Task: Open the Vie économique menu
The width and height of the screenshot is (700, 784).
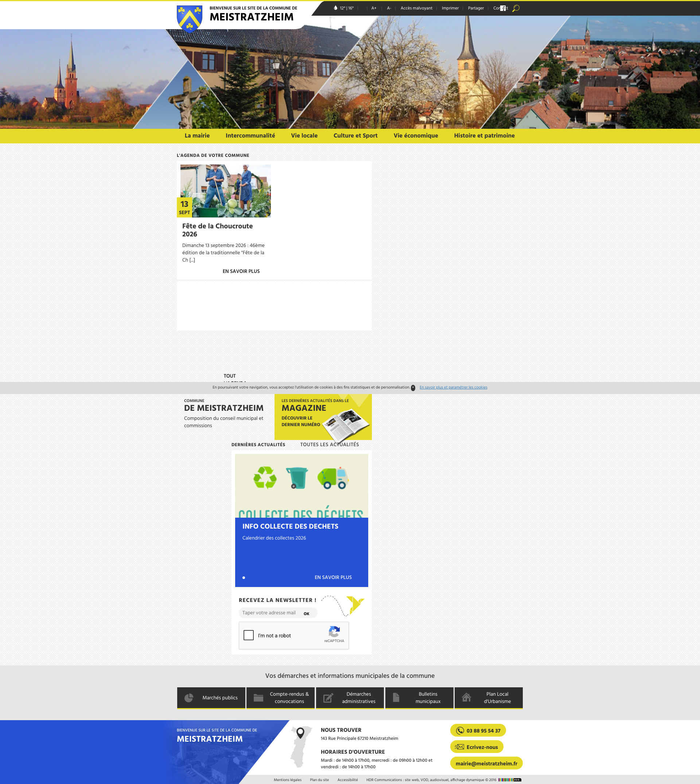Action: point(416,135)
